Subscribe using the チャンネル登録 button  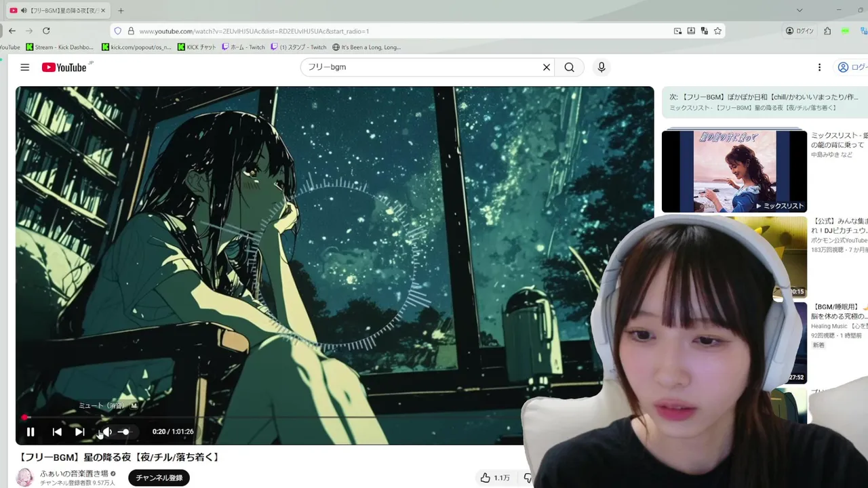(159, 478)
